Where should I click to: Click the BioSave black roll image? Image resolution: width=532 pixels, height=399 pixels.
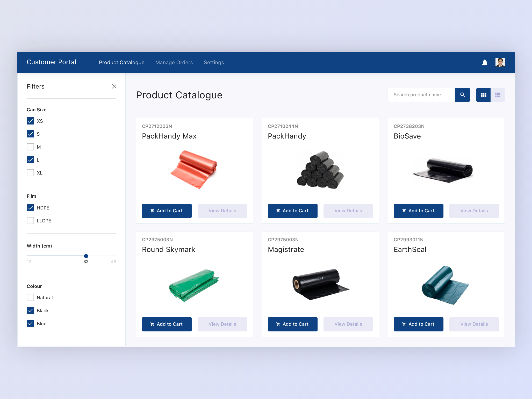pyautogui.click(x=443, y=170)
